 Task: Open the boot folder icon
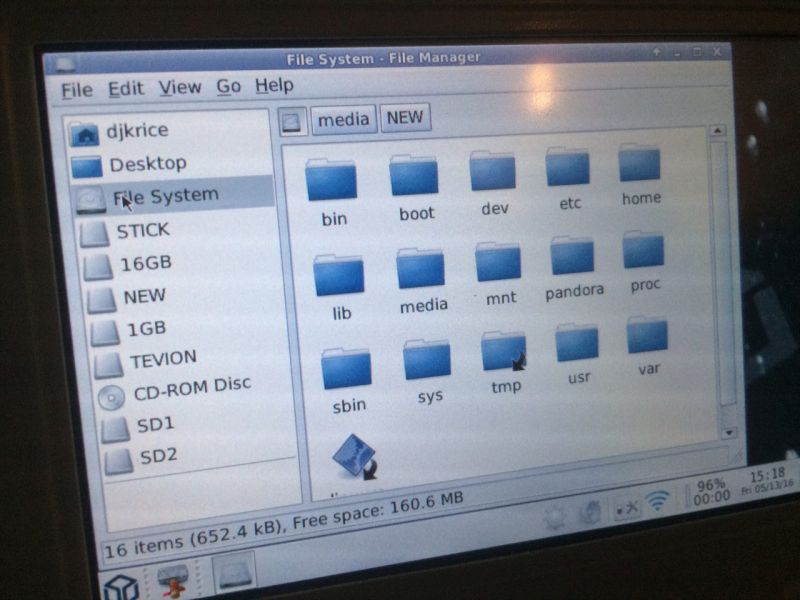tap(415, 177)
